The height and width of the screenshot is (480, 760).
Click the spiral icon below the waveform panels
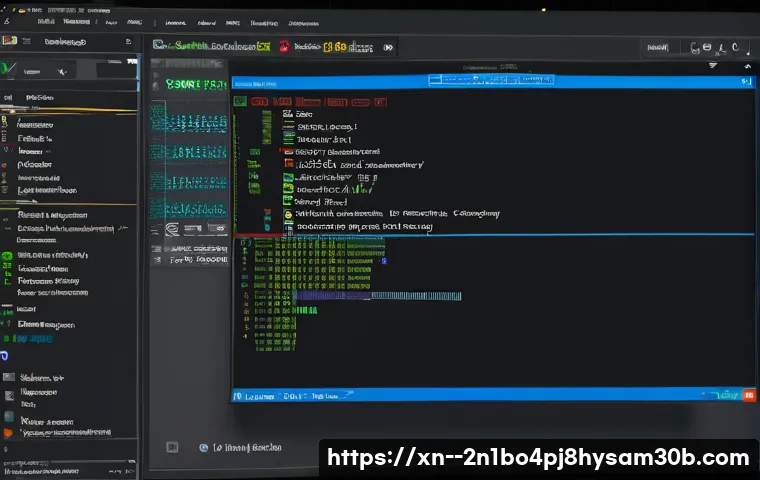pyautogui.click(x=172, y=229)
